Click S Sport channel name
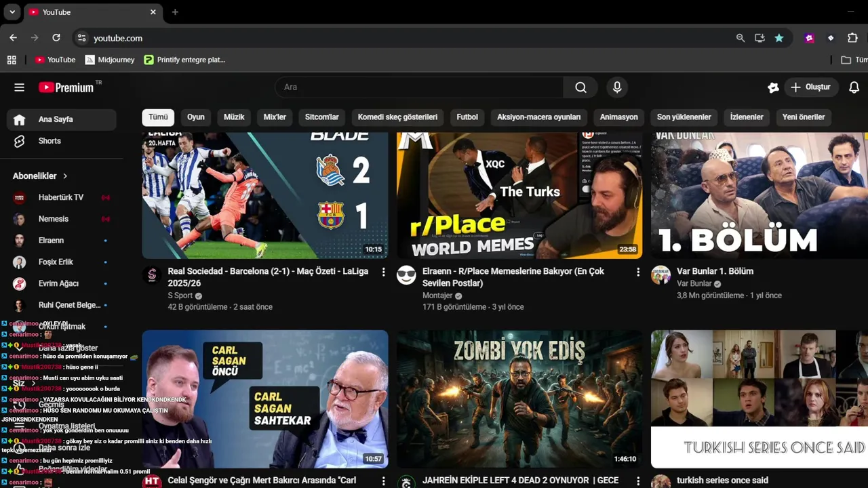Screen dimensions: 868x488 [180, 296]
